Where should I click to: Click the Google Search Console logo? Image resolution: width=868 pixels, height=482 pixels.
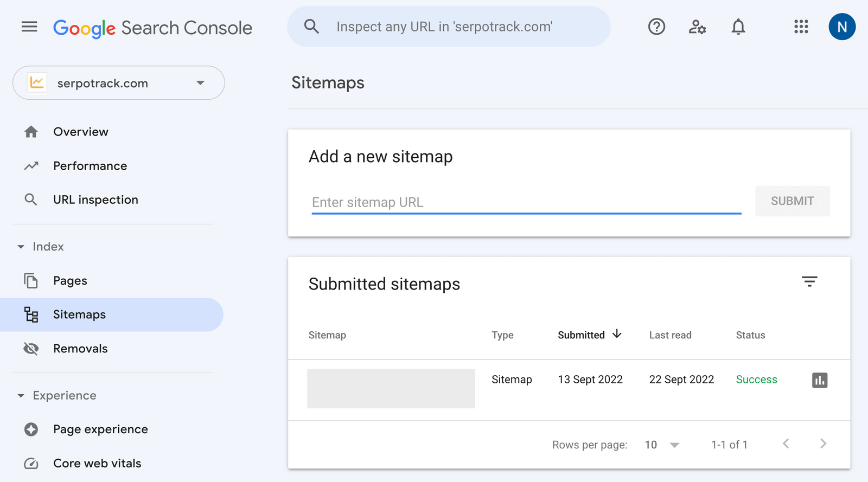152,28
